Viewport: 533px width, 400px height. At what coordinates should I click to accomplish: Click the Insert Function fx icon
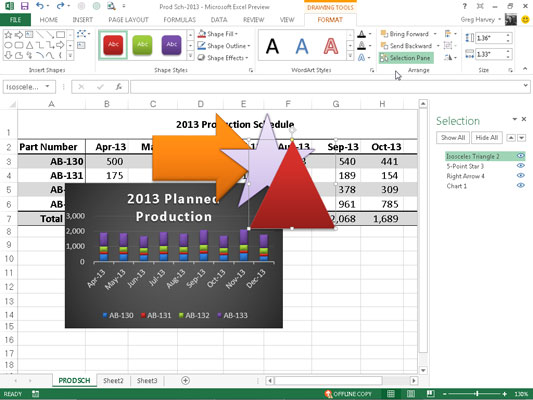point(119,87)
